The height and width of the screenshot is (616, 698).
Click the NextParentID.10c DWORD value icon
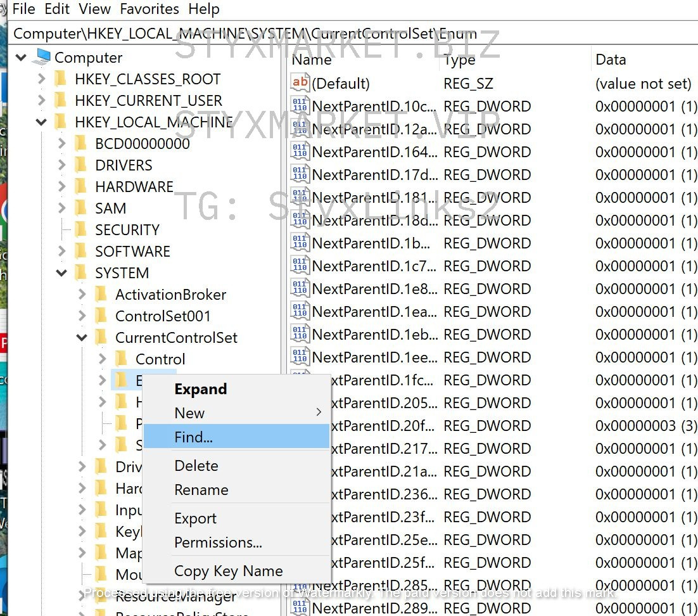coord(300,106)
